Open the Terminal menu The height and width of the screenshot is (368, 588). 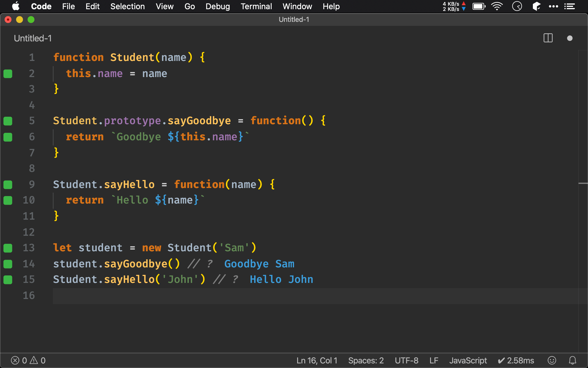[x=256, y=6]
